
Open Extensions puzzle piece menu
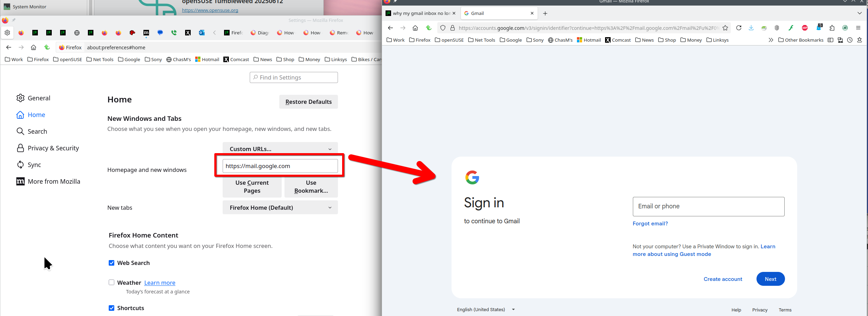point(832,28)
